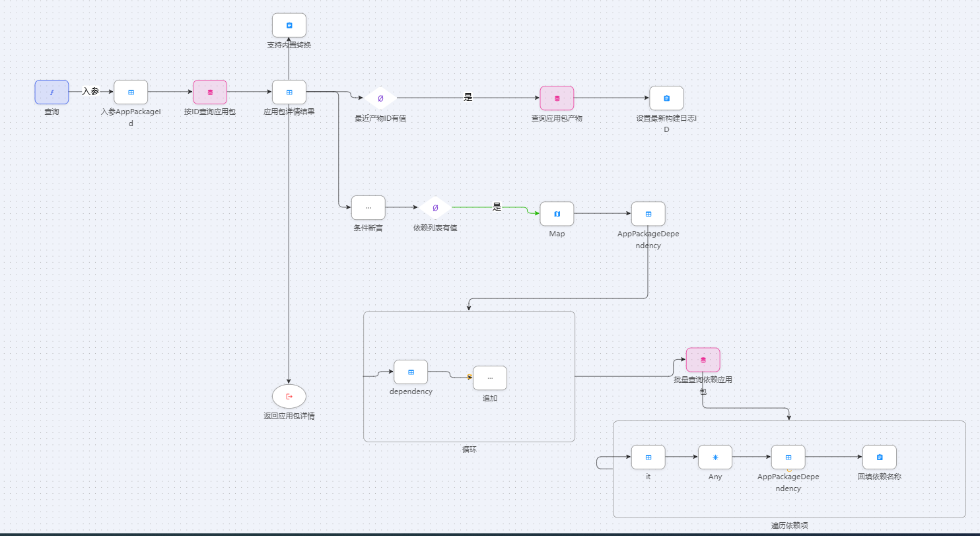Select the 批量查询依赖应用包 database node
980x536 pixels.
tap(703, 360)
